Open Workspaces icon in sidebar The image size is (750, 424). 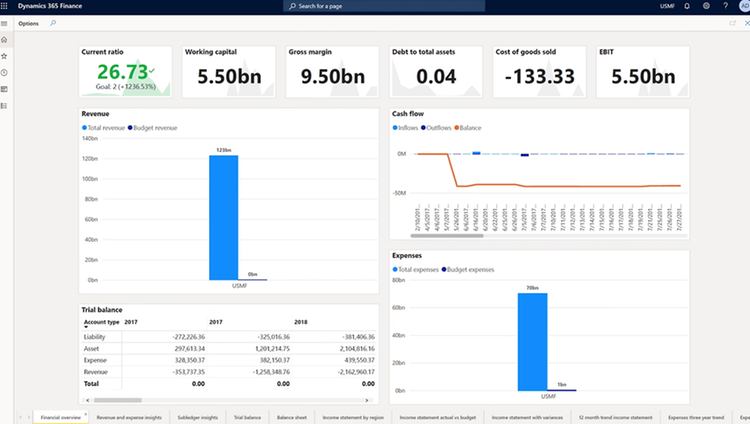pos(4,89)
